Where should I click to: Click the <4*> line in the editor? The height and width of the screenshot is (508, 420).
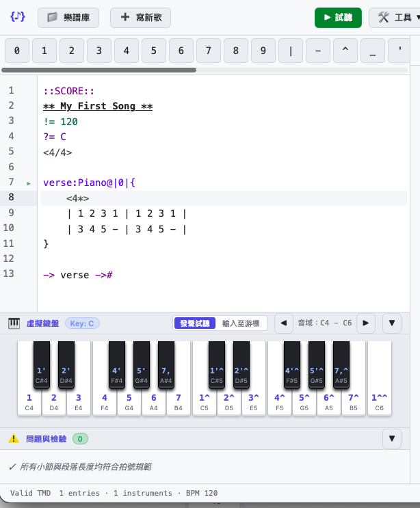[78, 198]
